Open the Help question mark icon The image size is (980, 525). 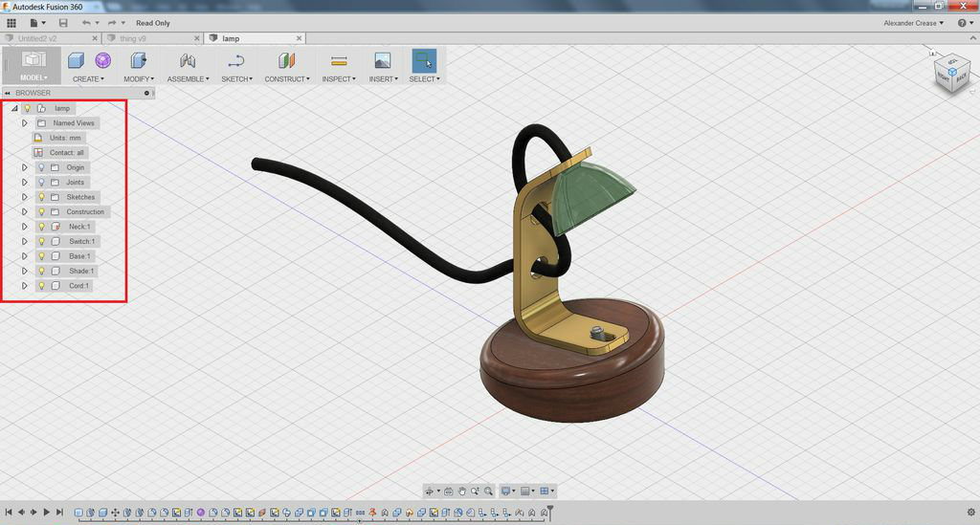(962, 23)
